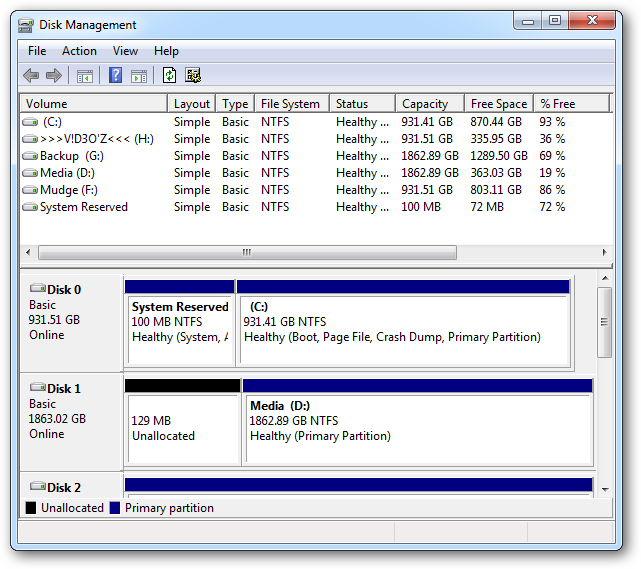Sort by the Layout column header
Viewport: 641px width, 569px height.
point(192,103)
